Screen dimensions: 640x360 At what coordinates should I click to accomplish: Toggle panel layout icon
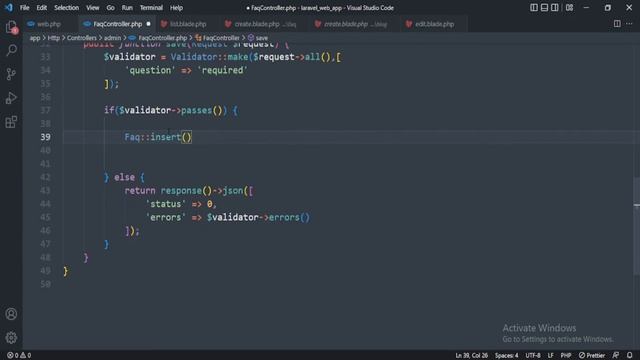tap(544, 8)
